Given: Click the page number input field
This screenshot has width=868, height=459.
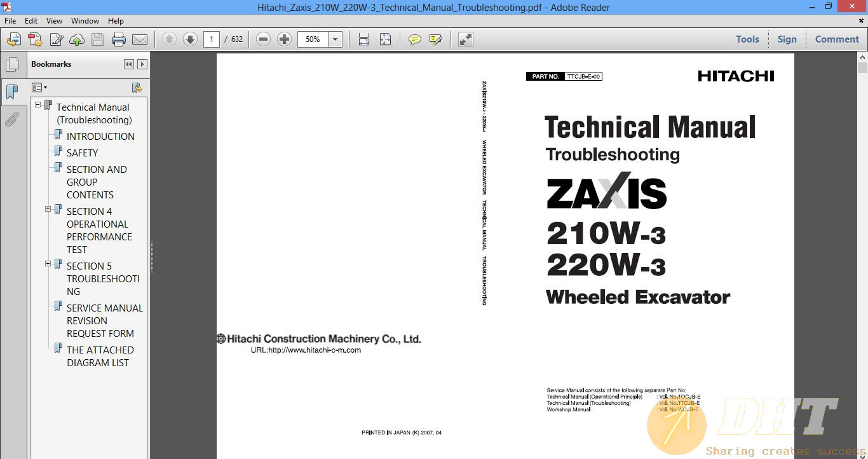Looking at the screenshot, I should (x=212, y=39).
